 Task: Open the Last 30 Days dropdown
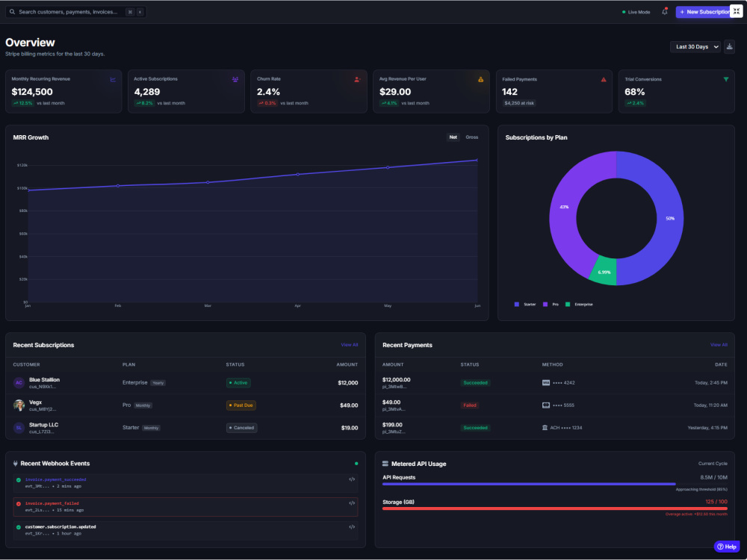695,46
